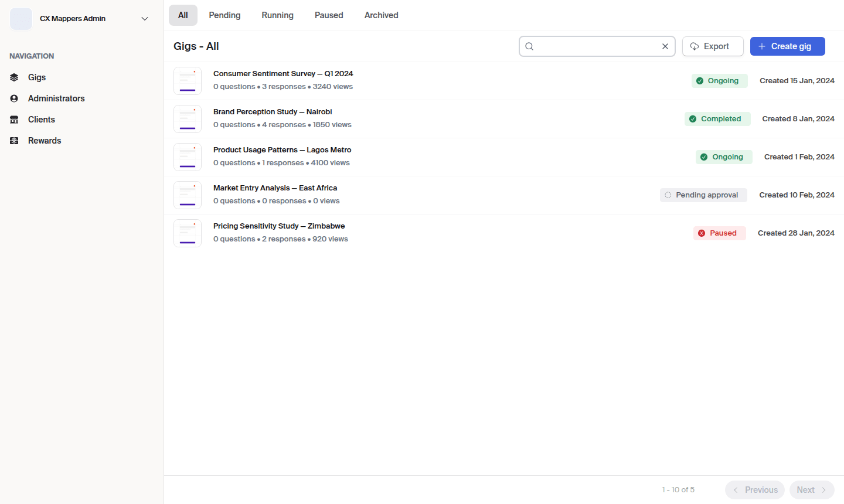This screenshot has height=504, width=844.
Task: Click the red Paused status badge
Action: pos(720,233)
